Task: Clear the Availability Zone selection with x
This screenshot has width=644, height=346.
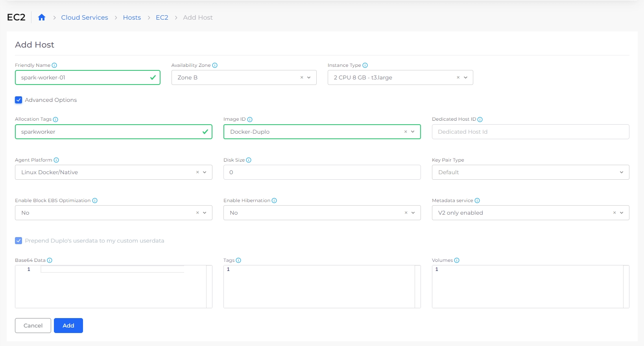Action: point(302,77)
